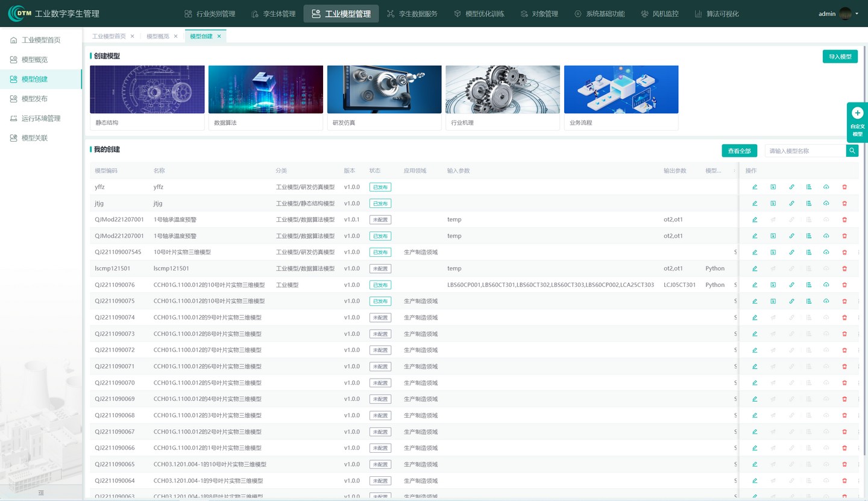Click the 工业模型/静态结构模型 category cell
Screen dimensions: 868x501
pyautogui.click(x=305, y=203)
